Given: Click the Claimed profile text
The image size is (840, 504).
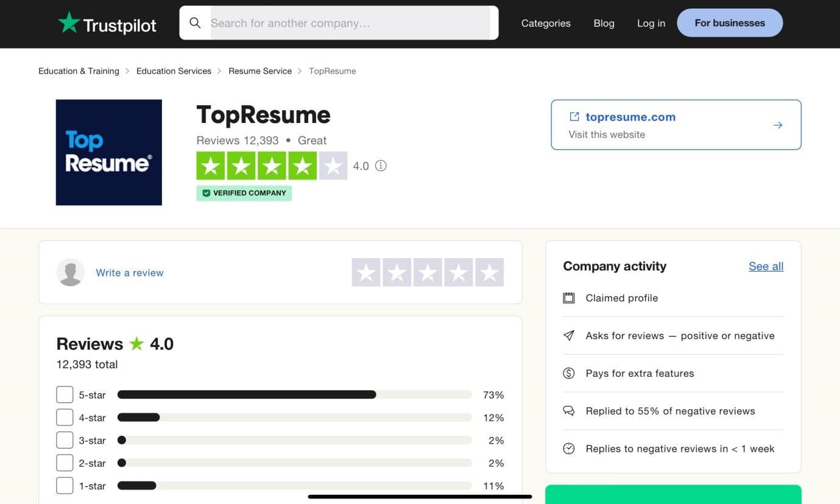Looking at the screenshot, I should point(622,298).
